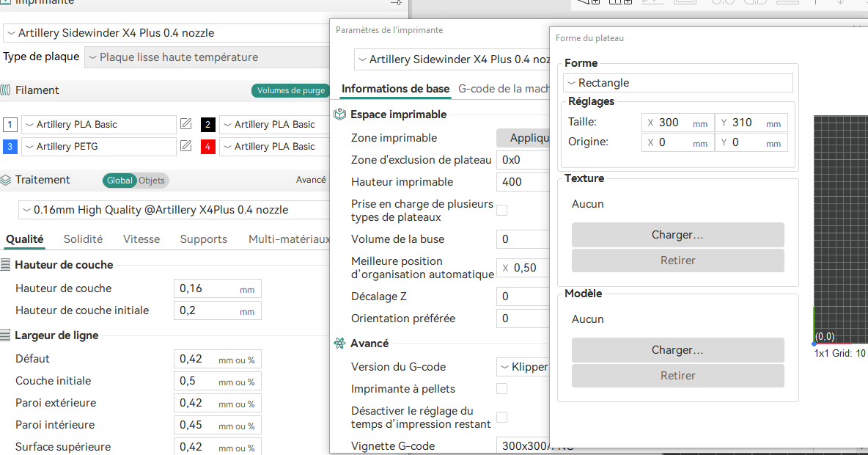Click the Hauteur de couche initiale field
868x455 pixels.
point(218,310)
